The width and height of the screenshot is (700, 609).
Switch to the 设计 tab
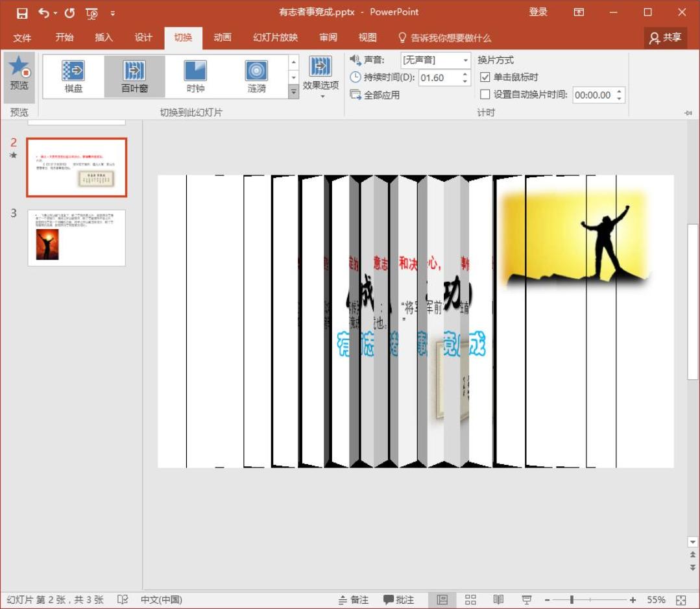point(143,38)
